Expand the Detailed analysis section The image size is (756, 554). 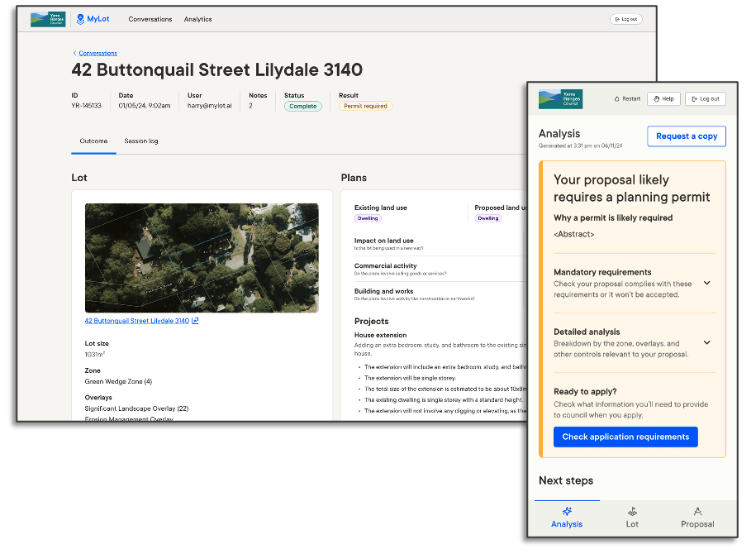706,342
